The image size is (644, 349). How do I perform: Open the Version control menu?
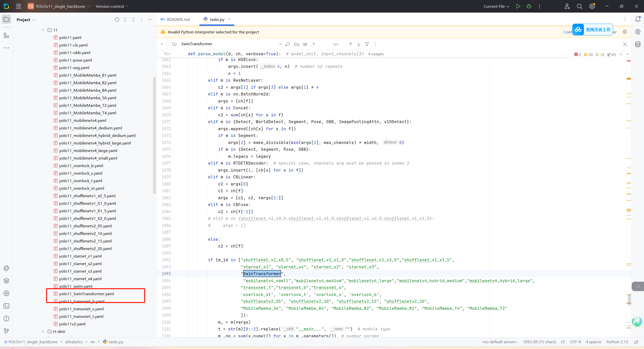tap(112, 6)
